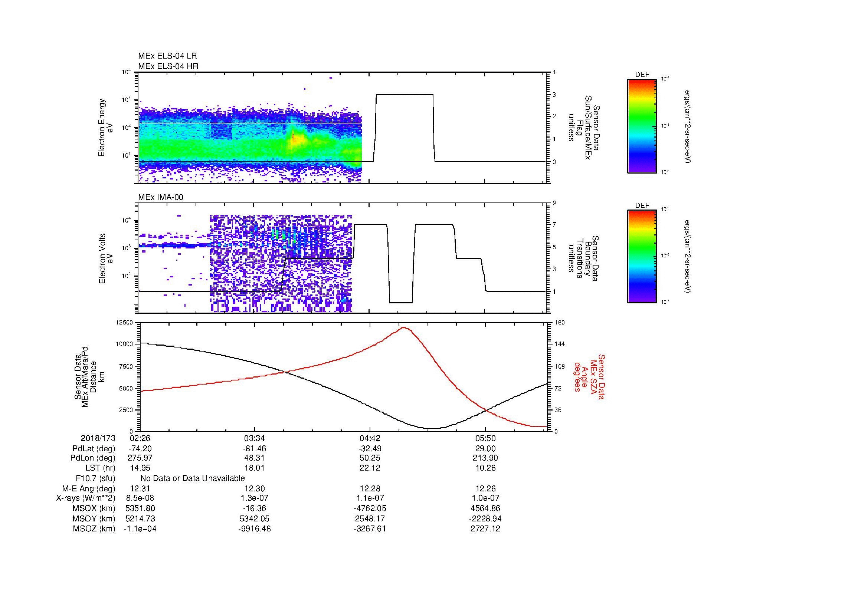The image size is (868, 613).
Task: Click LST value '22.12'
Action: tap(370, 468)
